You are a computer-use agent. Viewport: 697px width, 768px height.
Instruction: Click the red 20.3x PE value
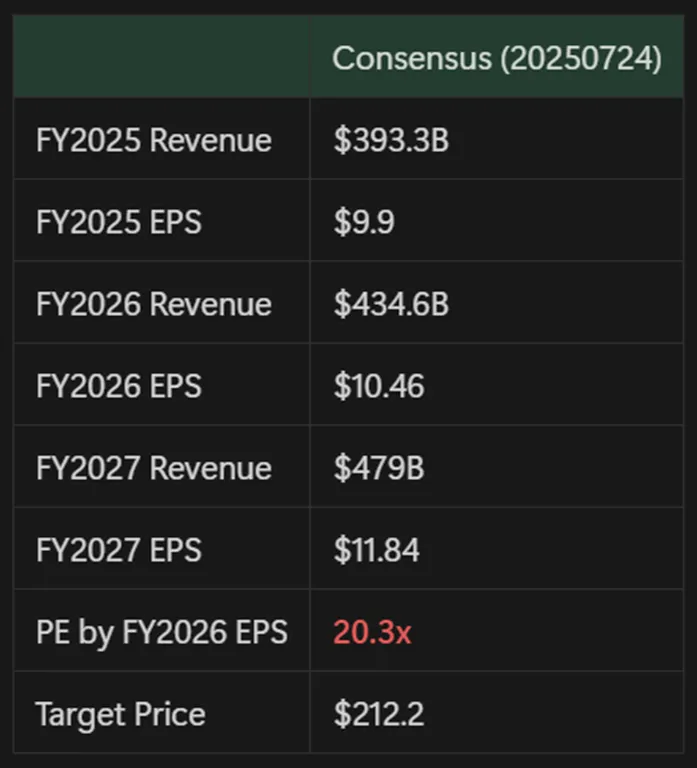pyautogui.click(x=372, y=632)
